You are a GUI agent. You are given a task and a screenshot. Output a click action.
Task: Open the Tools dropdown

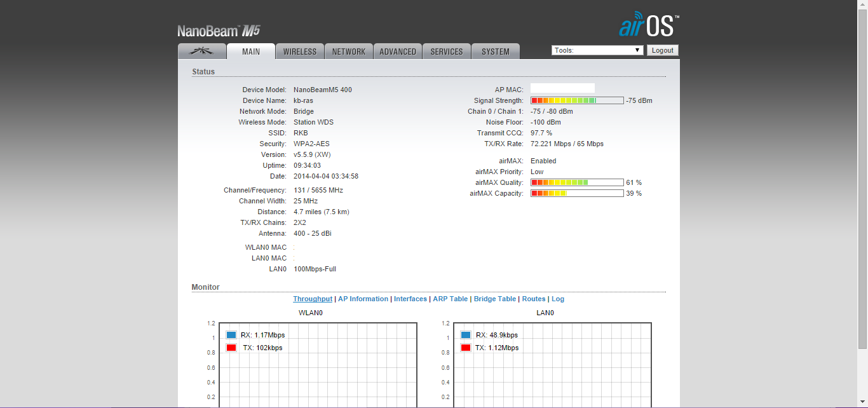point(597,50)
